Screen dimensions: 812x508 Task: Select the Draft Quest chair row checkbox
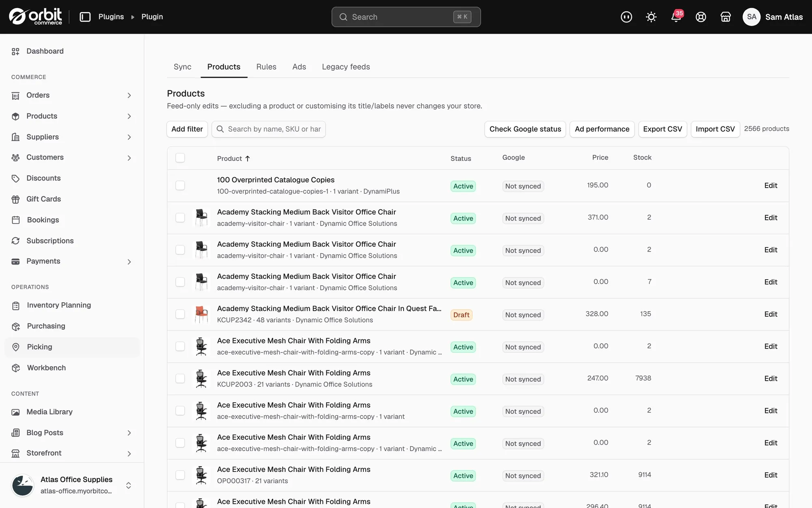pyautogui.click(x=180, y=314)
